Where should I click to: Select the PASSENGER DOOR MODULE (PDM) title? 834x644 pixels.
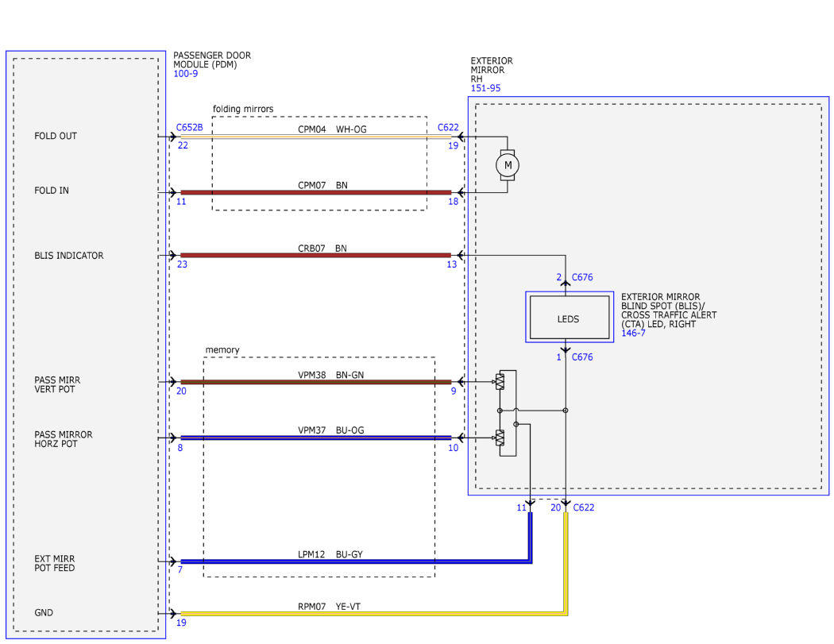tap(212, 60)
